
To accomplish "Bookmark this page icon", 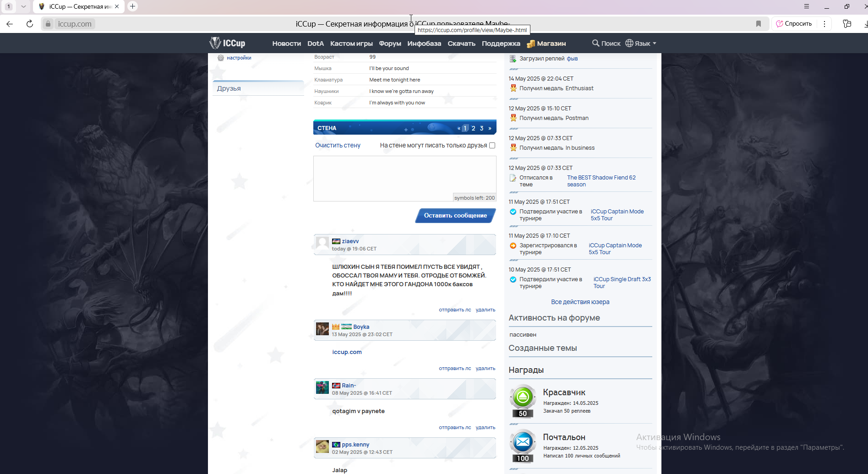I will point(759,24).
